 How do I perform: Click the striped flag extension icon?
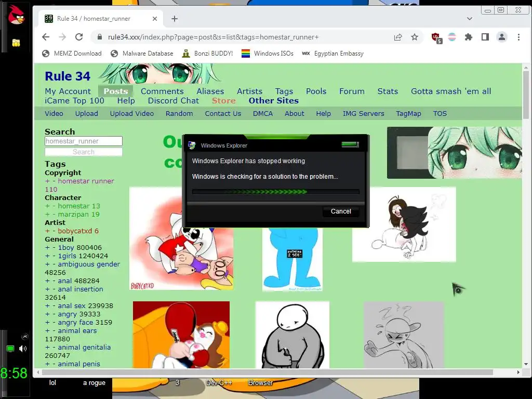click(x=452, y=37)
